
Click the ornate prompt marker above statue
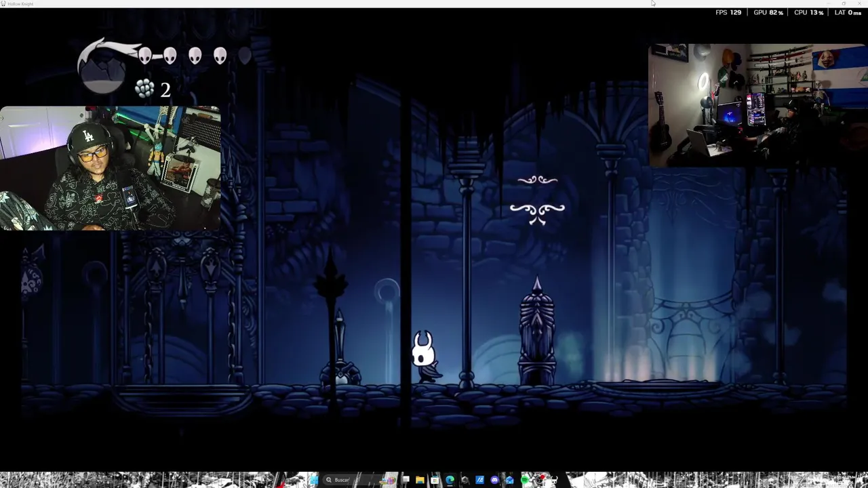click(x=537, y=201)
